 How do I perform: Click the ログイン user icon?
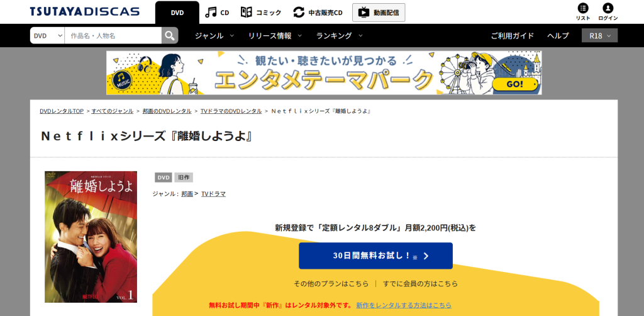pos(608,8)
